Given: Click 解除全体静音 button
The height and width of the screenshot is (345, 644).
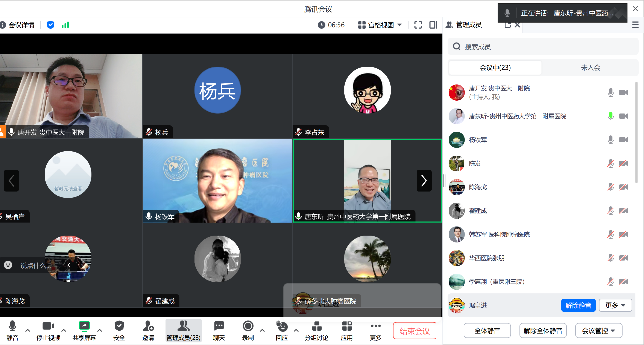Looking at the screenshot, I should (x=543, y=331).
